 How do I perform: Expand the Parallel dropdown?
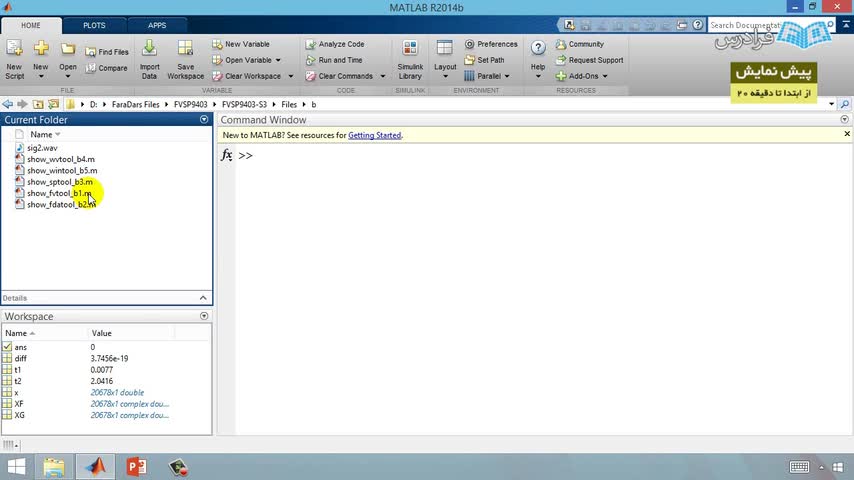[507, 76]
